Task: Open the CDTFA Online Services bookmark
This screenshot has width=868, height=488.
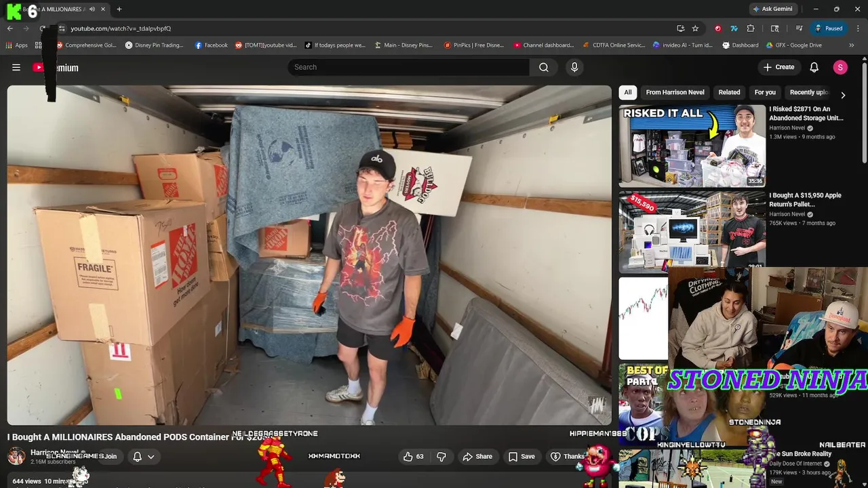Action: [614, 45]
